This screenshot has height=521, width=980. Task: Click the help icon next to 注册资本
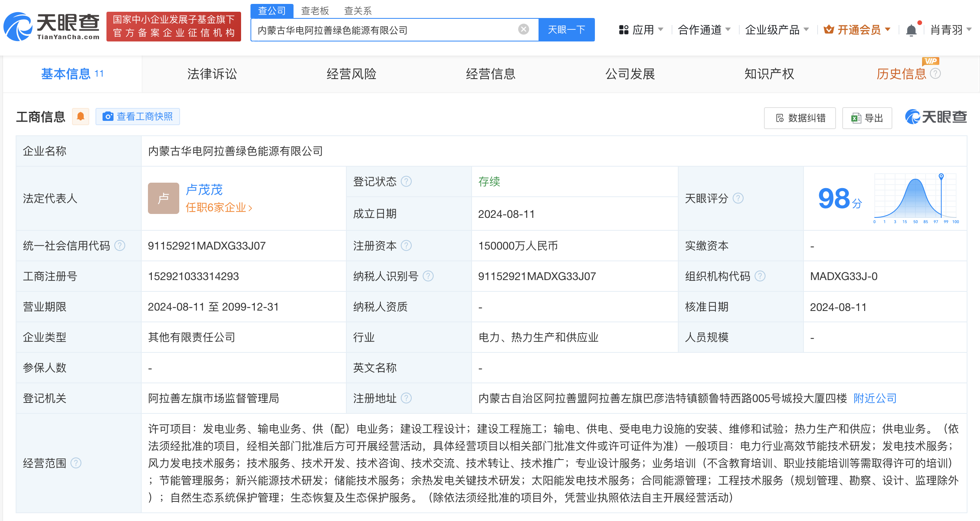click(407, 246)
